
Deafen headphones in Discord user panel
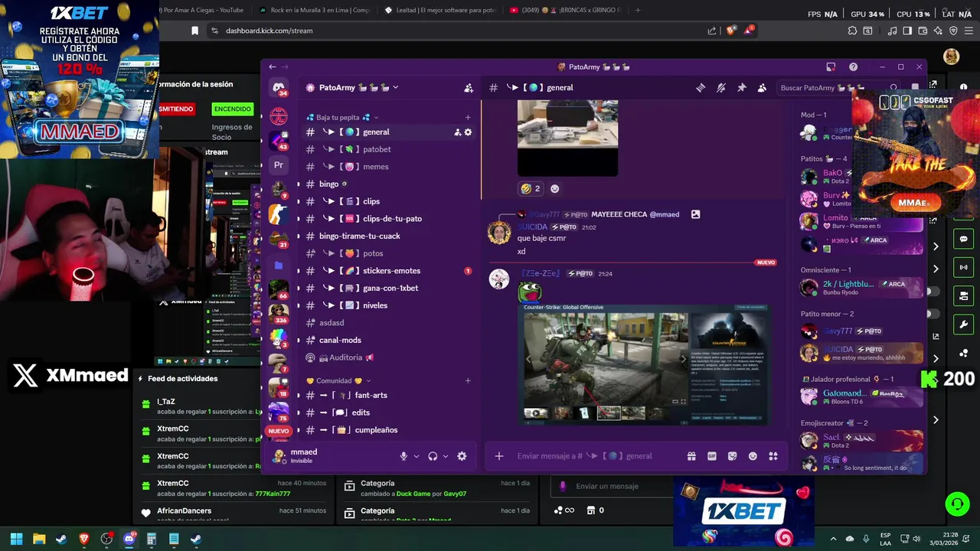(433, 456)
